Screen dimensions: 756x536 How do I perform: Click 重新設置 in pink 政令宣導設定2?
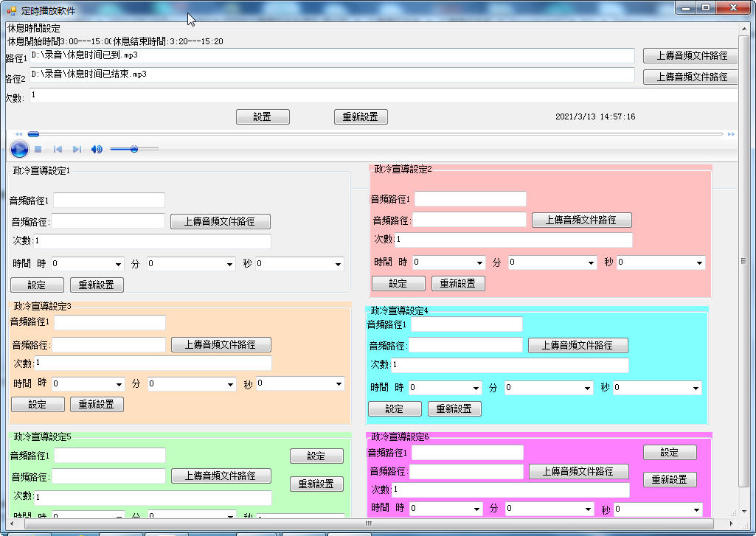pyautogui.click(x=458, y=283)
